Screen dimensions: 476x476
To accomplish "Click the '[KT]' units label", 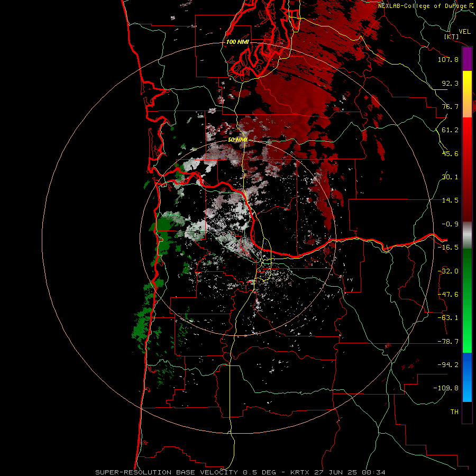I will [452, 36].
